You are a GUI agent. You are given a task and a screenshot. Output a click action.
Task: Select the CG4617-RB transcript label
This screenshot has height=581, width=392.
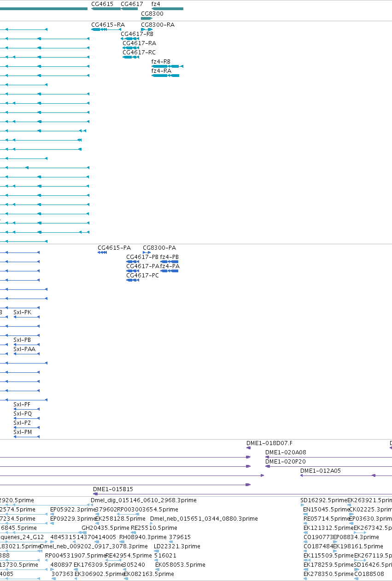(x=137, y=34)
